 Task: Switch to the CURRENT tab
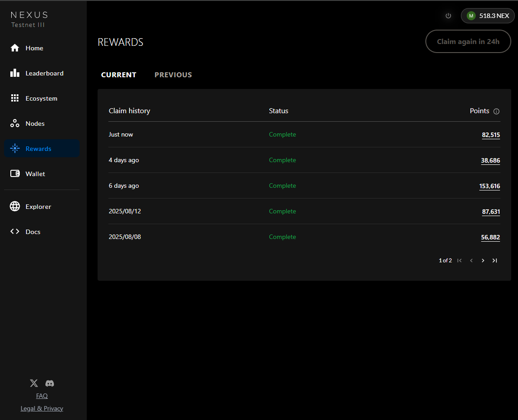coord(119,75)
